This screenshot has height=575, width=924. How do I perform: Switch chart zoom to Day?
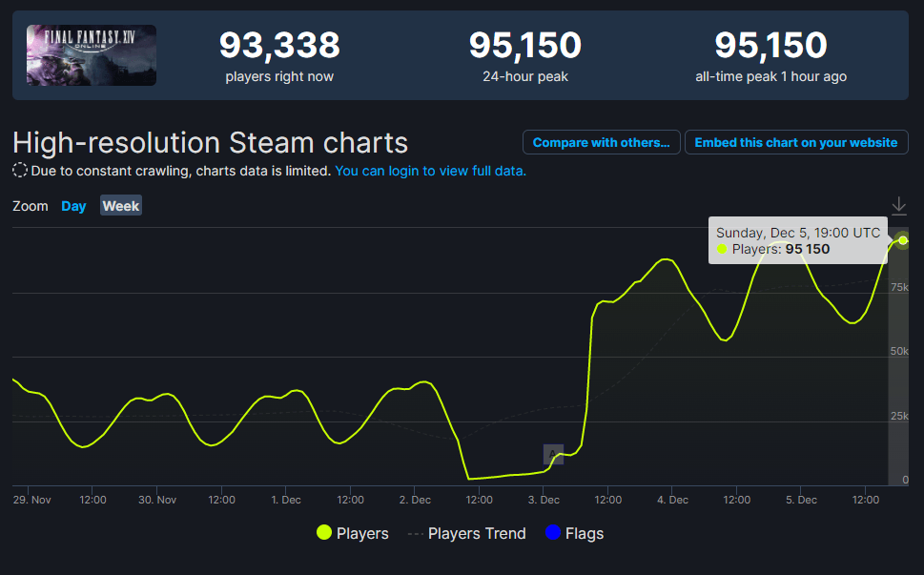point(73,206)
